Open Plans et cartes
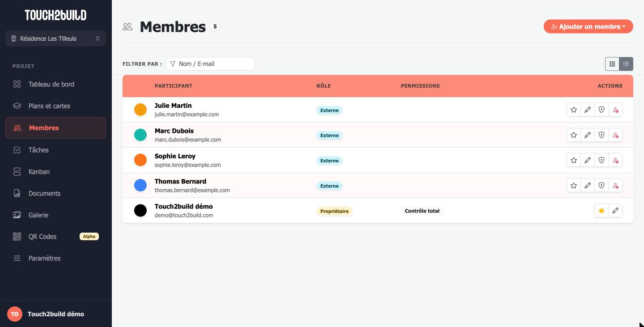 point(55,106)
